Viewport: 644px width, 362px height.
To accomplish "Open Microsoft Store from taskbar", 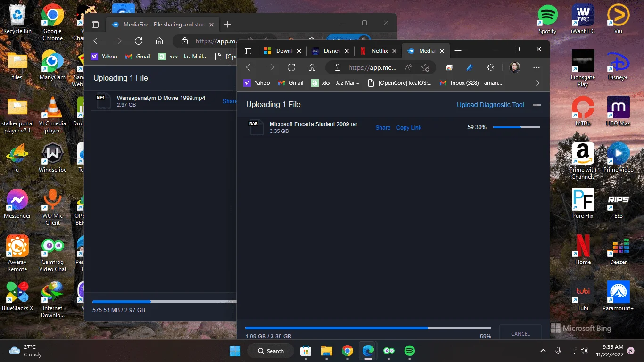I will click(x=306, y=351).
